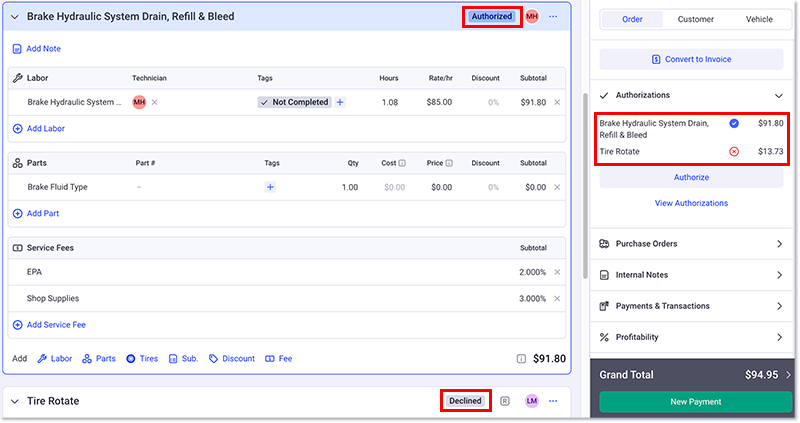The width and height of the screenshot is (800, 423).
Task: Delete the Brake Fluid Type part line
Action: tap(557, 187)
